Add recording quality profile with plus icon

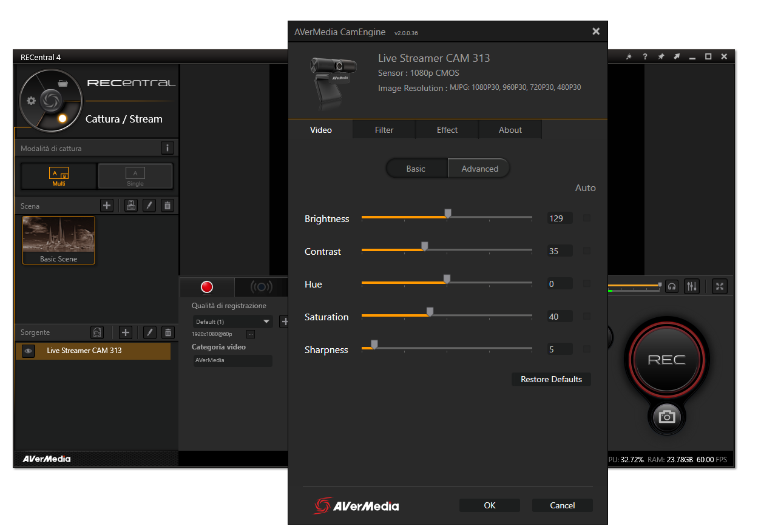283,322
